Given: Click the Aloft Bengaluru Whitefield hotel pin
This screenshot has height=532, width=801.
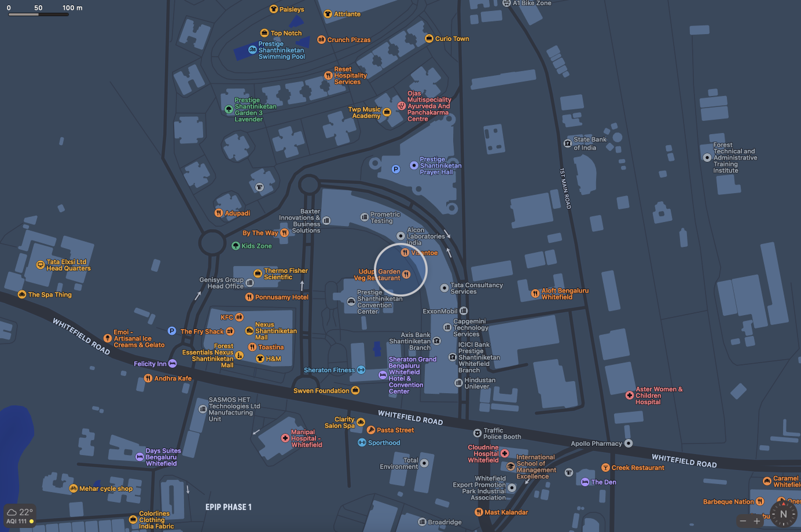Looking at the screenshot, I should (535, 294).
